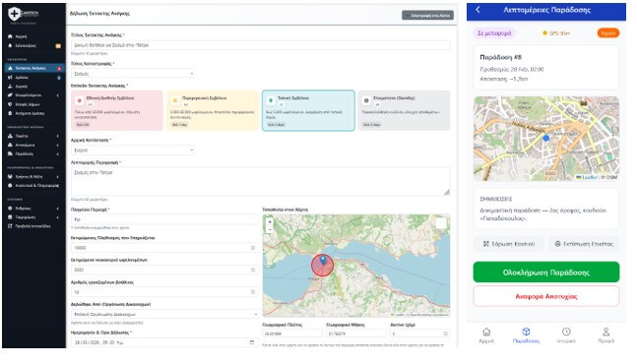The width and height of the screenshot is (637, 364).
Task: Click the number of volunteers field with 10
Action: click(x=164, y=292)
